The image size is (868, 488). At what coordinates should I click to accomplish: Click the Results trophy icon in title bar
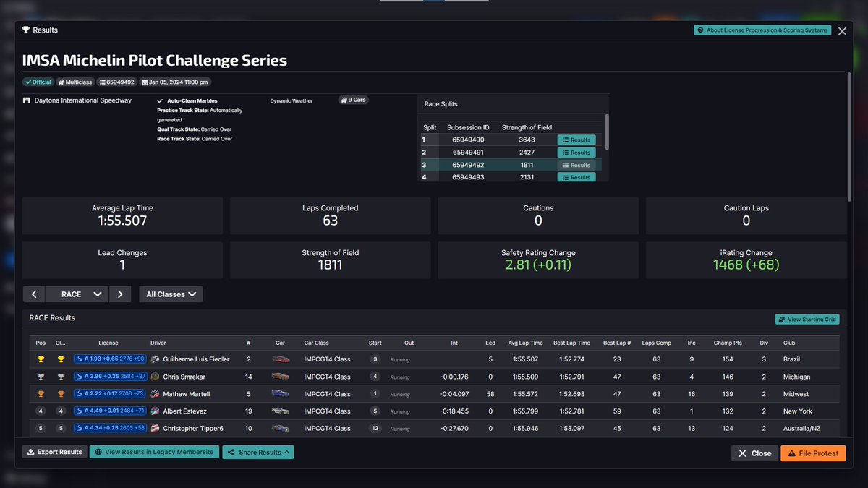tap(26, 30)
